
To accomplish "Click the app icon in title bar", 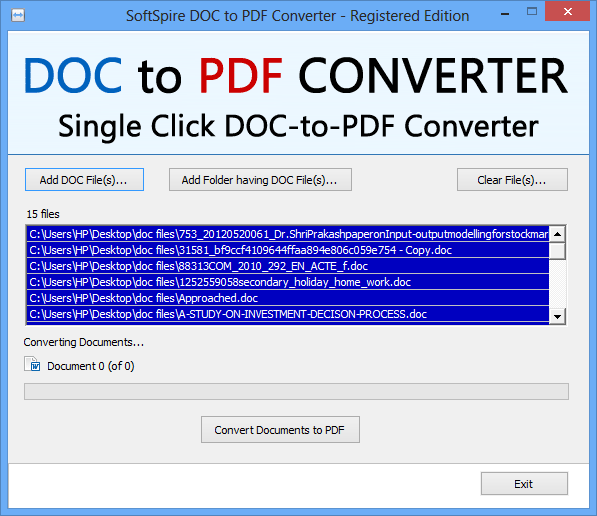I will point(18,15).
